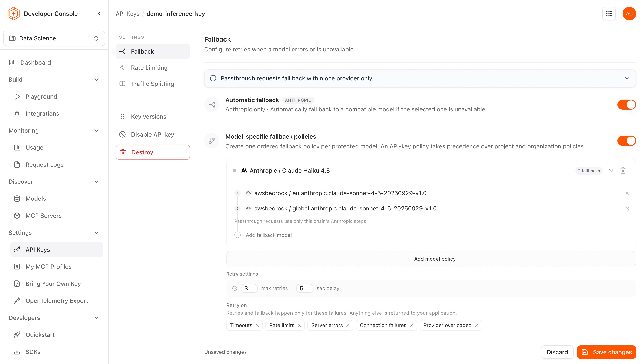Open the apps grid menu icon
643x364 pixels.
pyautogui.click(x=609, y=13)
